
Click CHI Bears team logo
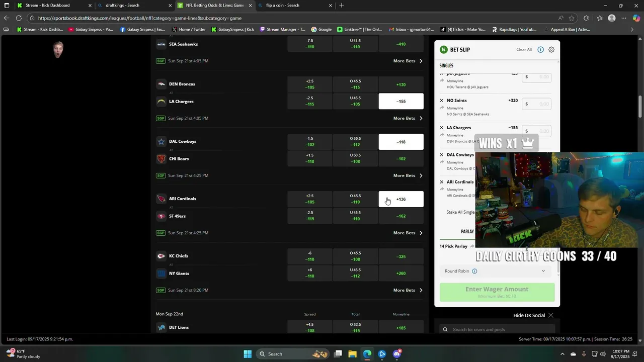click(x=161, y=159)
